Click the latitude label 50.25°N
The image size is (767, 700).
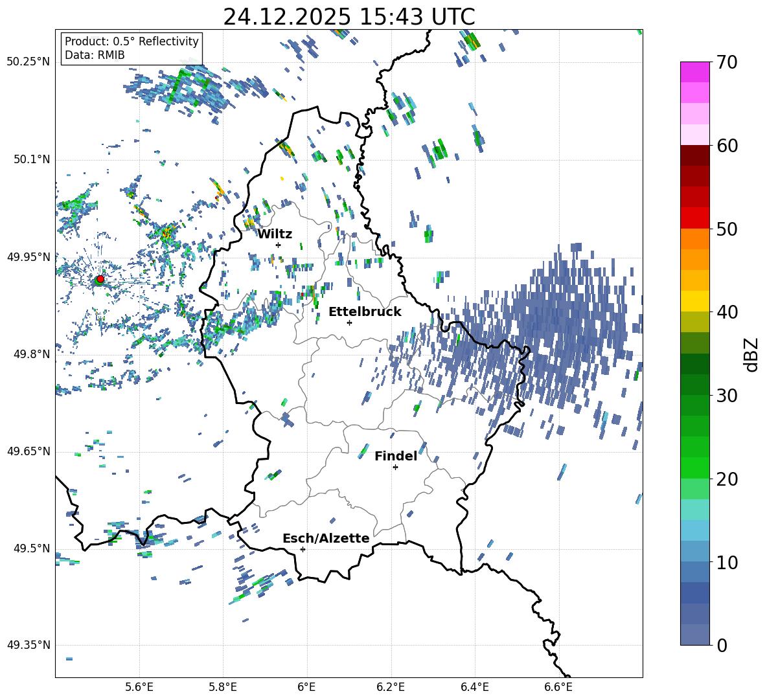29,62
